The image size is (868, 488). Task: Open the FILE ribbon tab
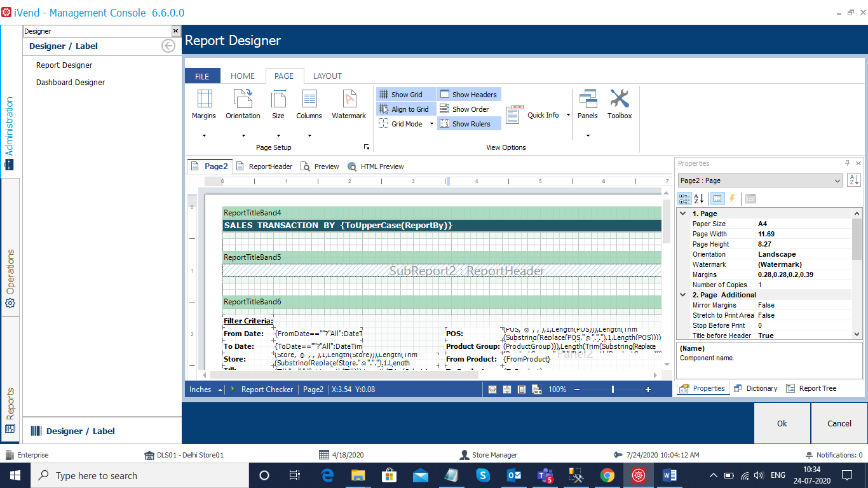[202, 76]
